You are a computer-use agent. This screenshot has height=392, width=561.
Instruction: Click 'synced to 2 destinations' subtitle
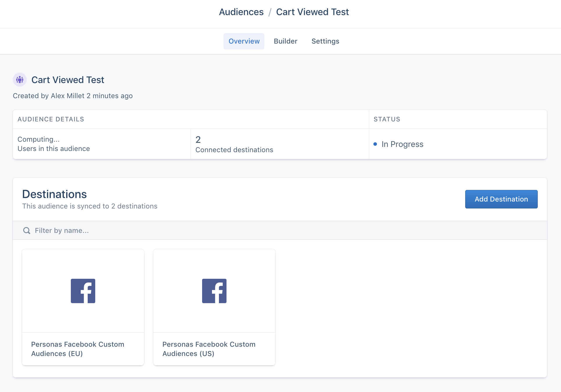point(89,206)
